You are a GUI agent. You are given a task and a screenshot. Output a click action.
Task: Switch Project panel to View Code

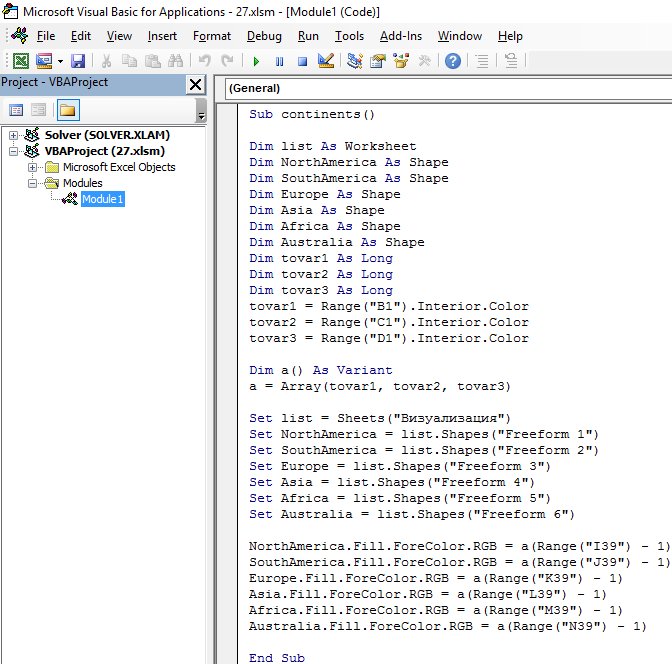[16, 110]
